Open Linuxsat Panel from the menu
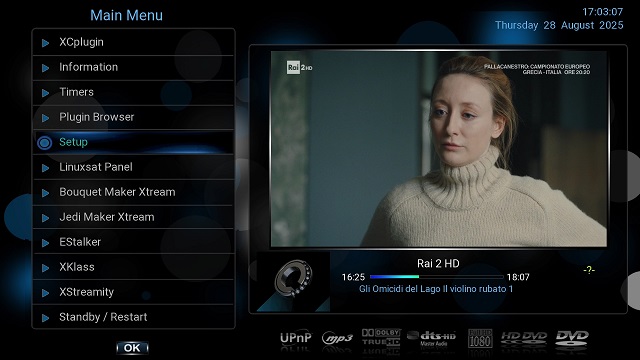The height and width of the screenshot is (360, 640). 133,167
